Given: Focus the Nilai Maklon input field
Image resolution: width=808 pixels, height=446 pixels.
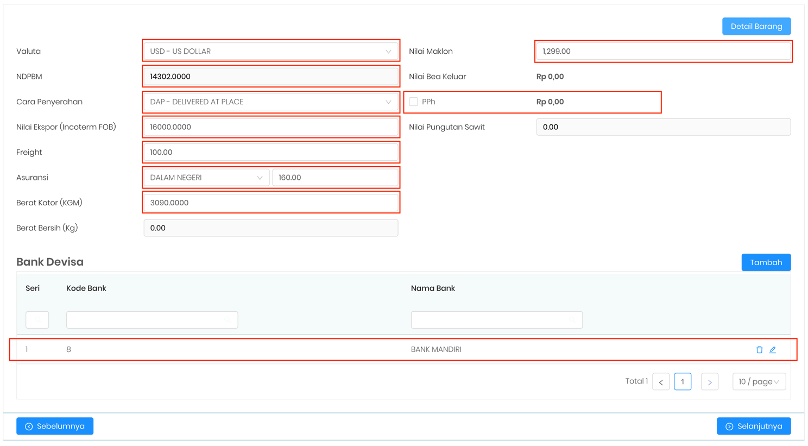Looking at the screenshot, I should pyautogui.click(x=663, y=51).
